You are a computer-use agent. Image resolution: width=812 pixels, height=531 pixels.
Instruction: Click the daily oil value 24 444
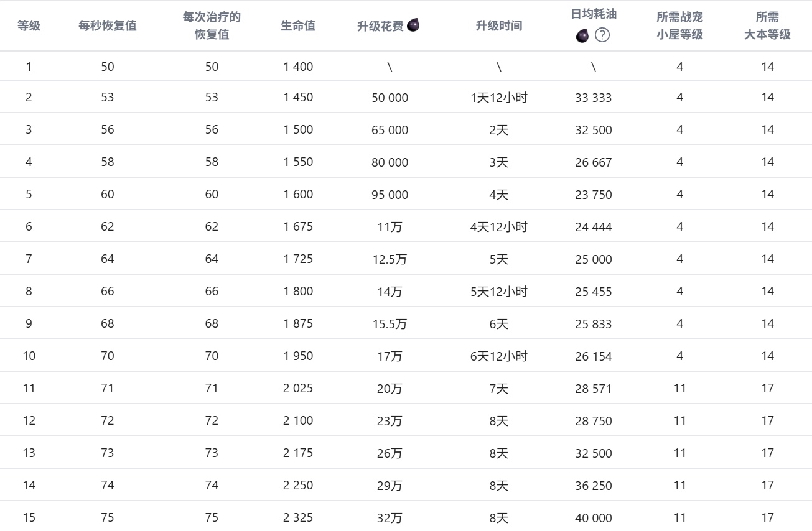[594, 227]
